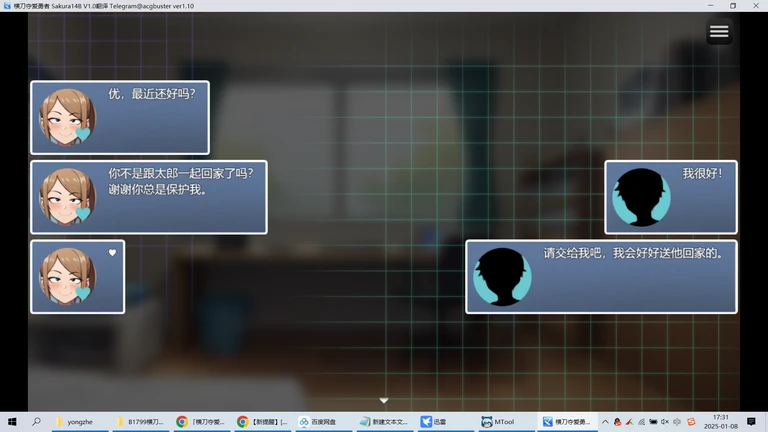Select the message "你不是跟太郎一起回家了吗?"
Screen dimensions: 768x432
[180, 173]
